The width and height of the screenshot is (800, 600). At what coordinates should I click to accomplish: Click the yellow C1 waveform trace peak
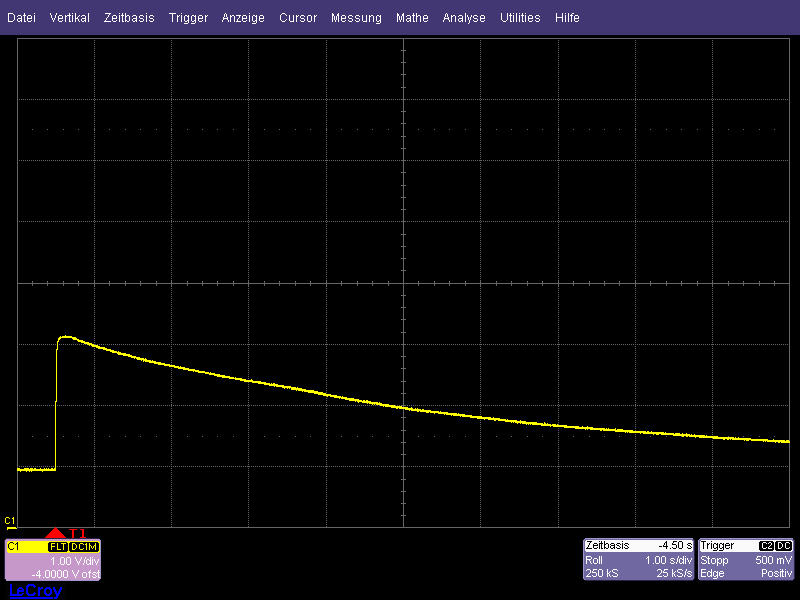coord(66,337)
